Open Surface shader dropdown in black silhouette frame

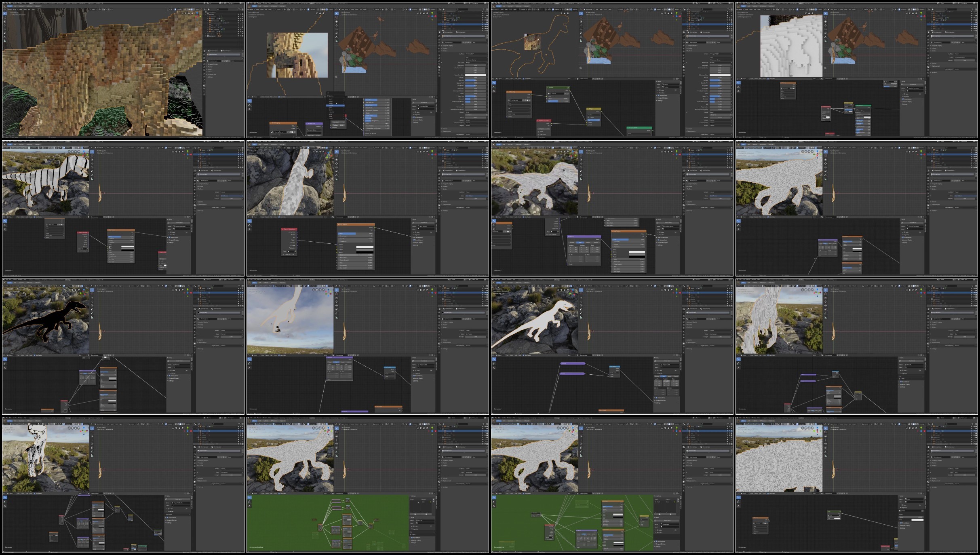click(232, 330)
